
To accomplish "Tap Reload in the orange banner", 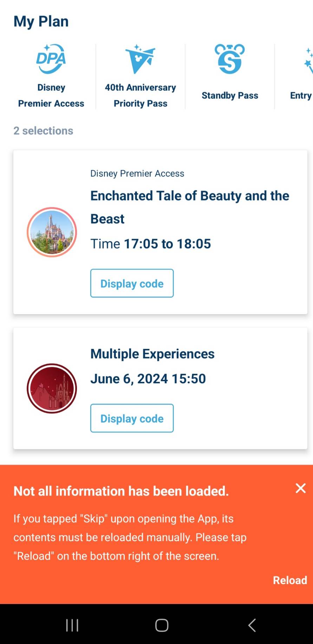I will point(290,580).
